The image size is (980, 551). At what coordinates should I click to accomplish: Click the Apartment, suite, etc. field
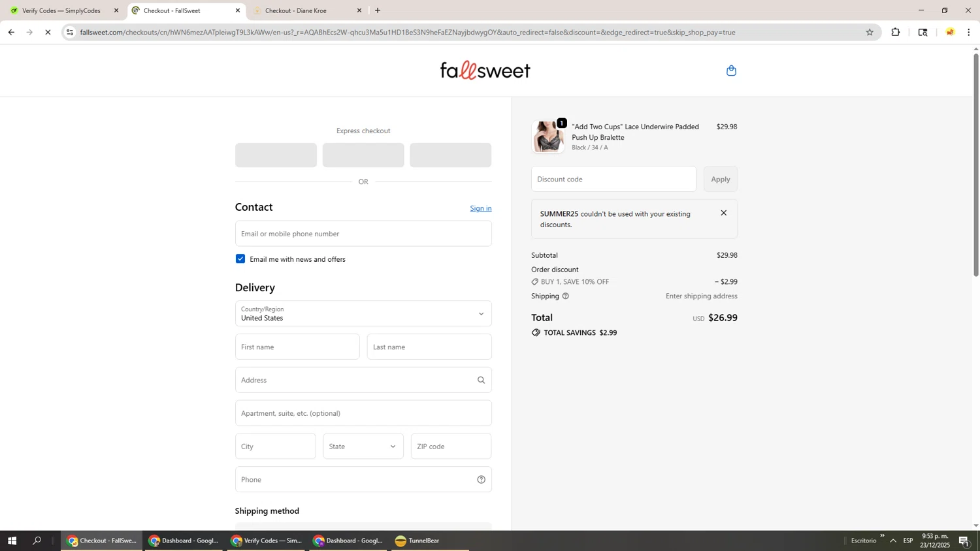[x=363, y=413]
